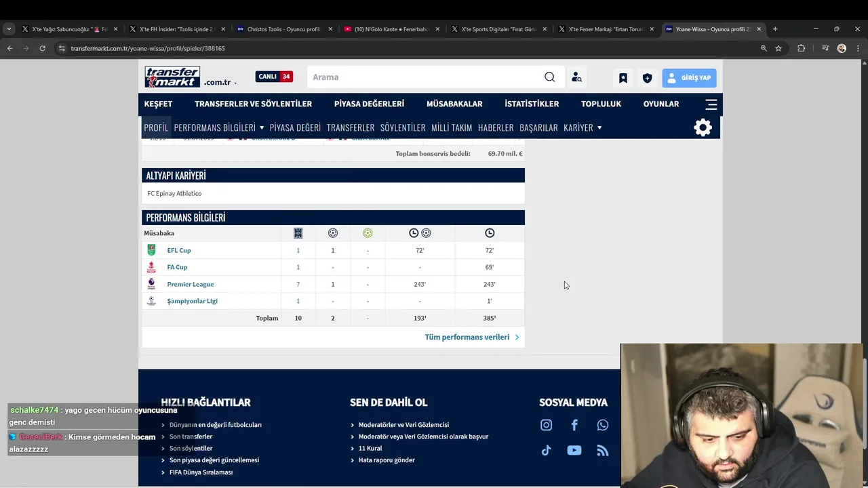Click the matches column header icon
Image resolution: width=868 pixels, height=488 pixels.
point(298,233)
